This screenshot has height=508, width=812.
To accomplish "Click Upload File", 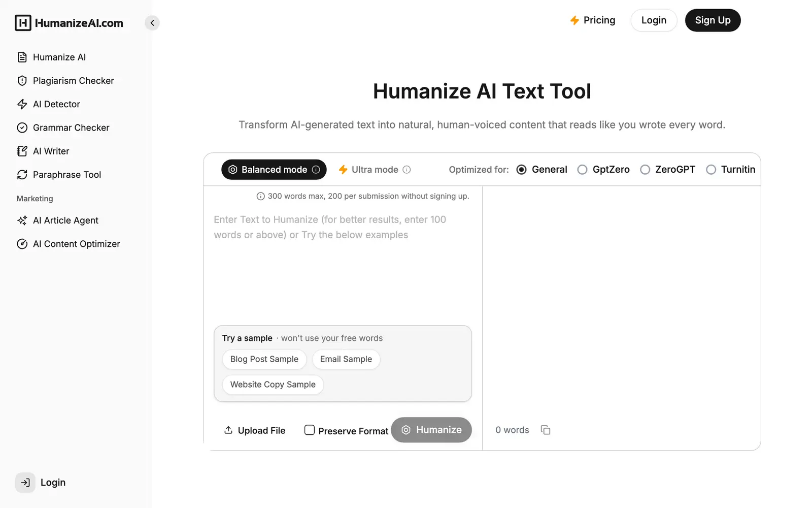I will 255,430.
